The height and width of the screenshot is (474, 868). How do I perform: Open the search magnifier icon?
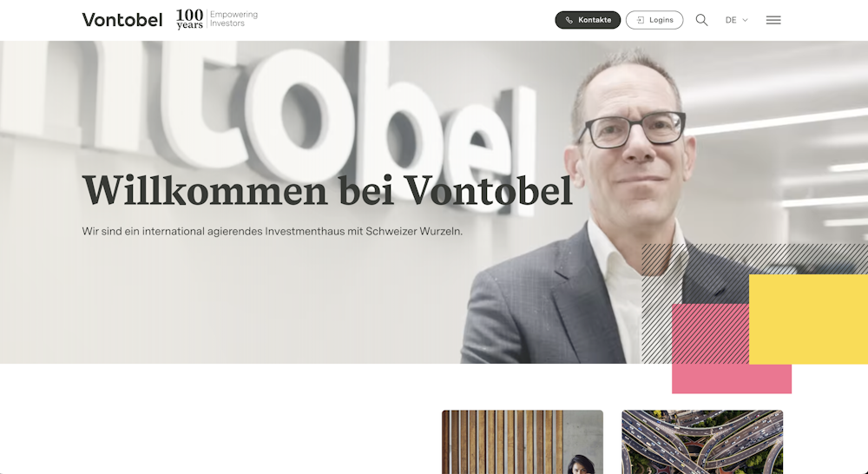click(701, 20)
